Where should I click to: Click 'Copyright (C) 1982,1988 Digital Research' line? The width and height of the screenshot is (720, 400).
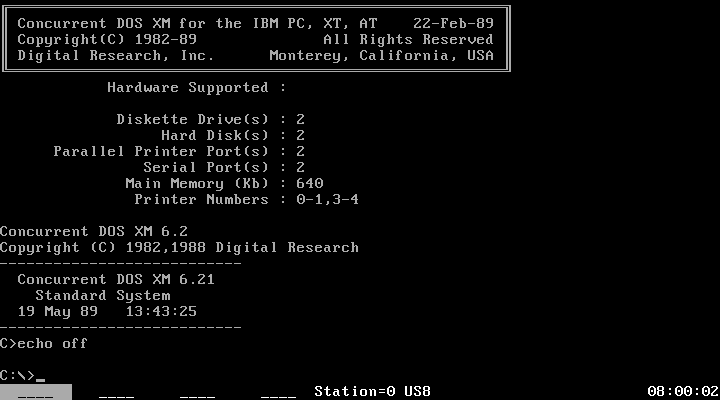pyautogui.click(x=179, y=248)
